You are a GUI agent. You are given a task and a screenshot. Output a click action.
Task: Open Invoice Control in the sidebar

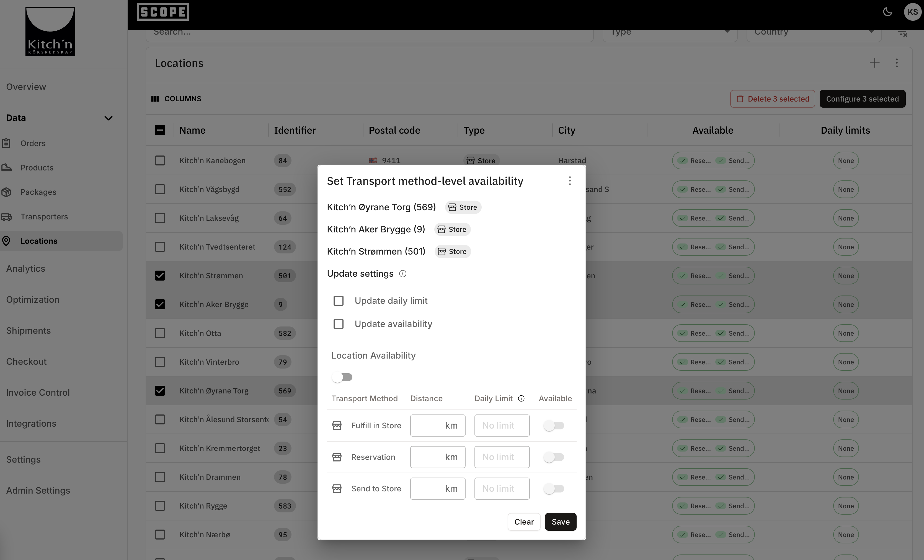38,392
